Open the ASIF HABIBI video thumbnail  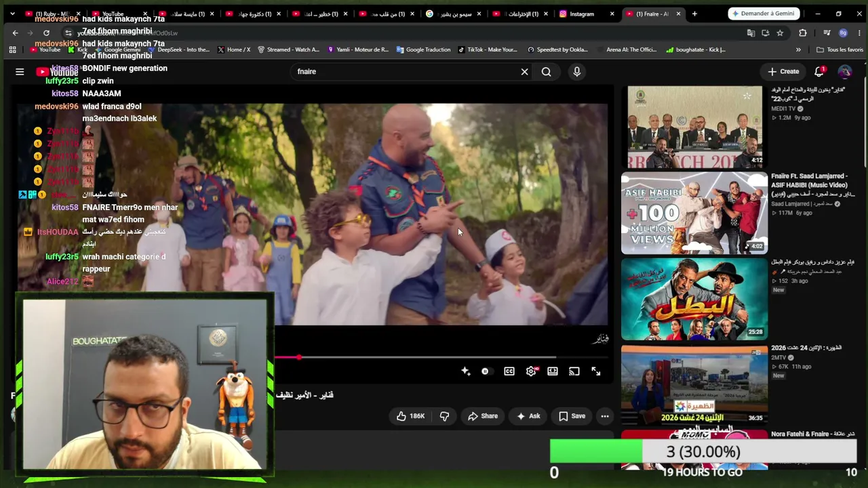(x=694, y=213)
